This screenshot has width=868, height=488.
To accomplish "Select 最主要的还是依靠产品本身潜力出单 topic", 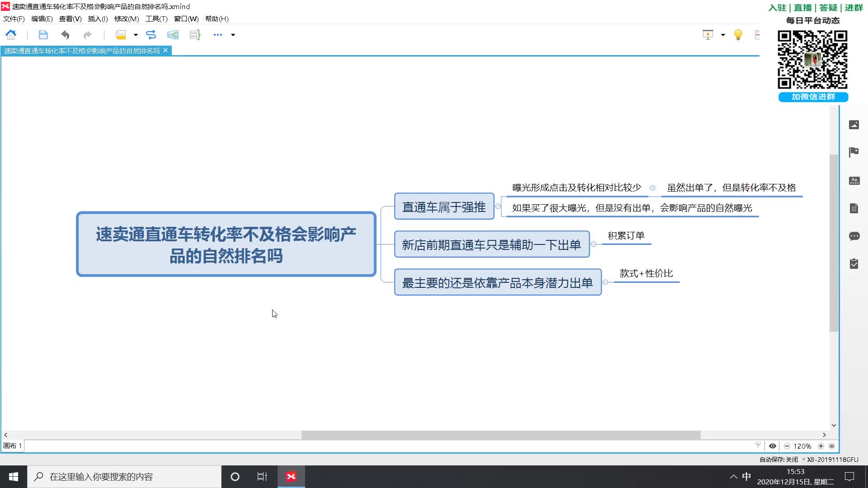I will pos(498,282).
